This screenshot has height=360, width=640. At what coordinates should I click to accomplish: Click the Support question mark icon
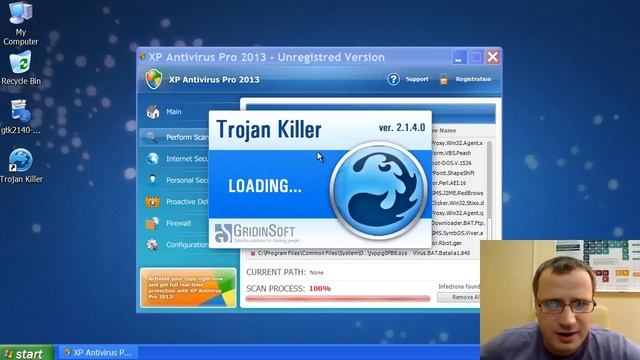tap(393, 79)
